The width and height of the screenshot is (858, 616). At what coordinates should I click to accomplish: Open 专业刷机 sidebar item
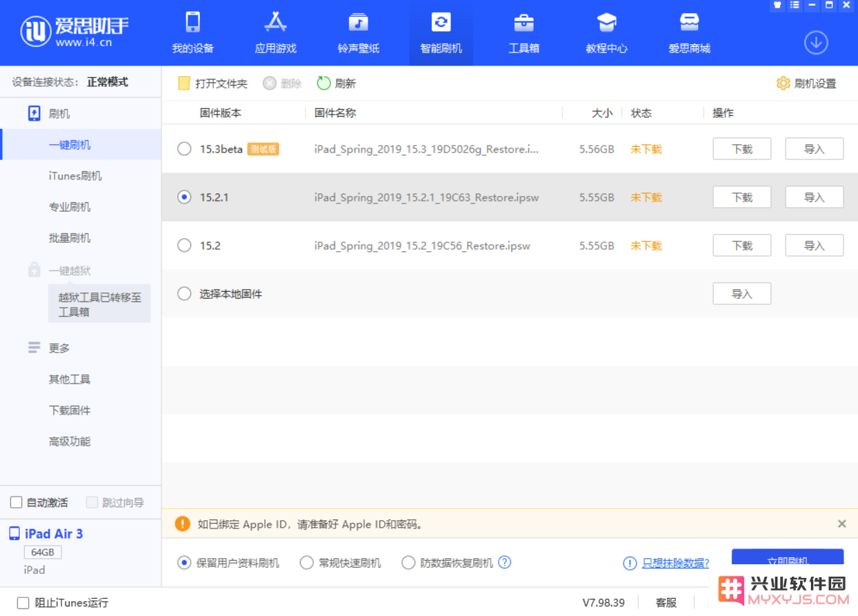point(70,207)
